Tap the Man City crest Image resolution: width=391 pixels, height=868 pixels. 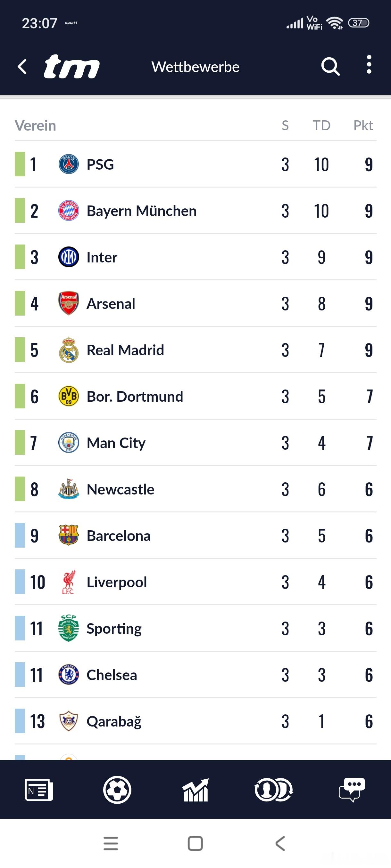click(x=69, y=443)
